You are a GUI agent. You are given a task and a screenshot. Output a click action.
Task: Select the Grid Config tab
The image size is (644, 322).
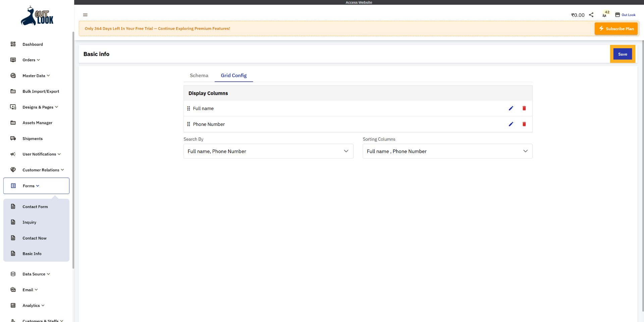pyautogui.click(x=233, y=75)
